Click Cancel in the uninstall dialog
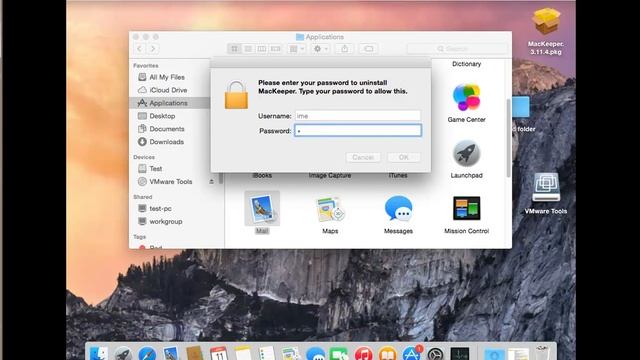The image size is (640, 360). pos(363,157)
